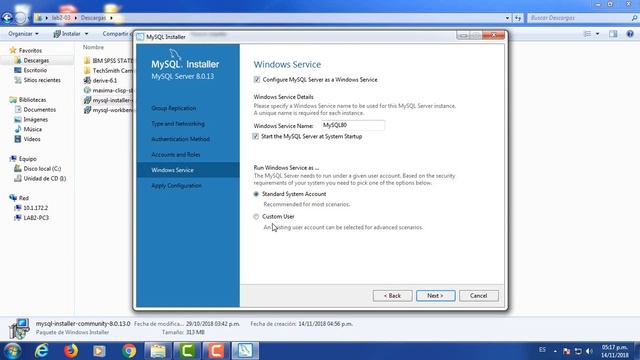640x360 pixels.
Task: Click the Explorer back navigation arrow
Action: tap(7, 18)
